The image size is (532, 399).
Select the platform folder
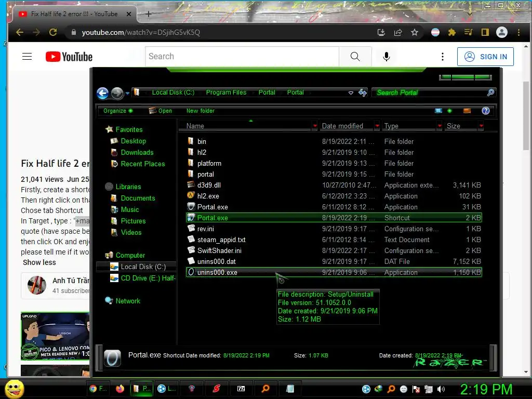click(x=209, y=163)
